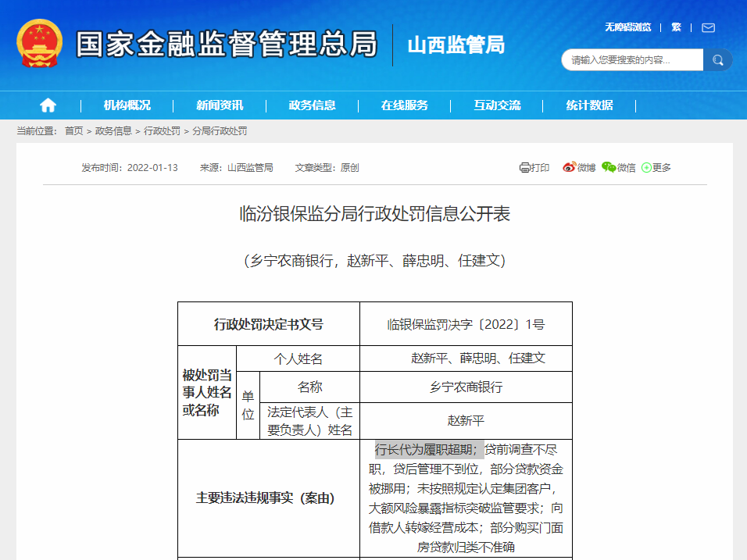Click the 无障碍浏览 link
Screen dimensions: 747x560
(x=628, y=27)
